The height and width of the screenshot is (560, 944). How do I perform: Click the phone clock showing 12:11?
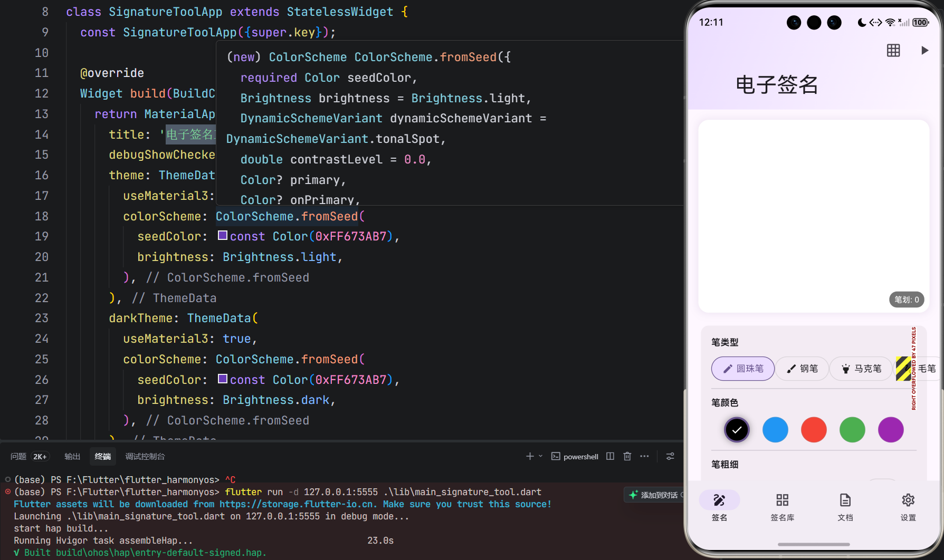pos(711,22)
